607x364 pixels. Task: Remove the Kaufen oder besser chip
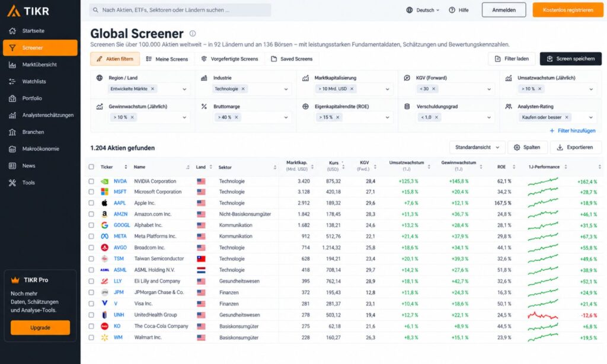(x=567, y=117)
